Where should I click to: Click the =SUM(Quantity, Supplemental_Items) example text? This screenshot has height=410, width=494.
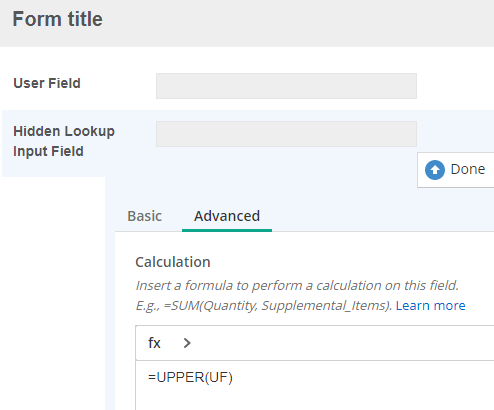click(278, 305)
